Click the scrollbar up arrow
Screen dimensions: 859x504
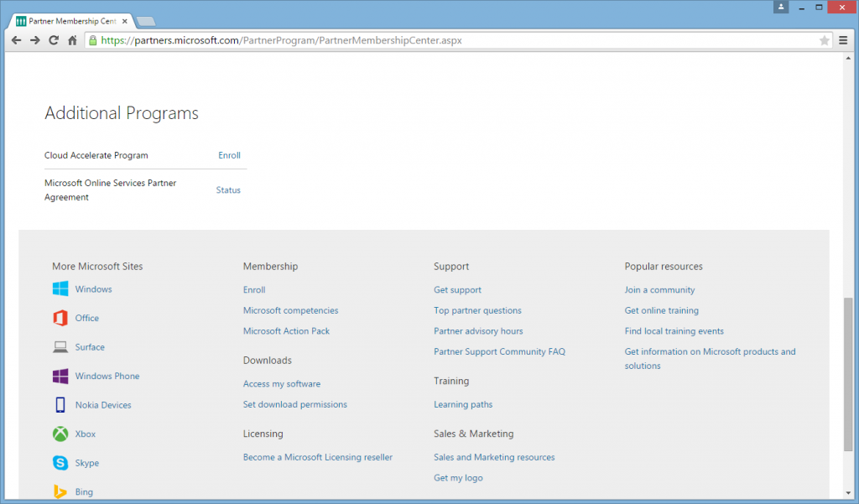[848, 58]
